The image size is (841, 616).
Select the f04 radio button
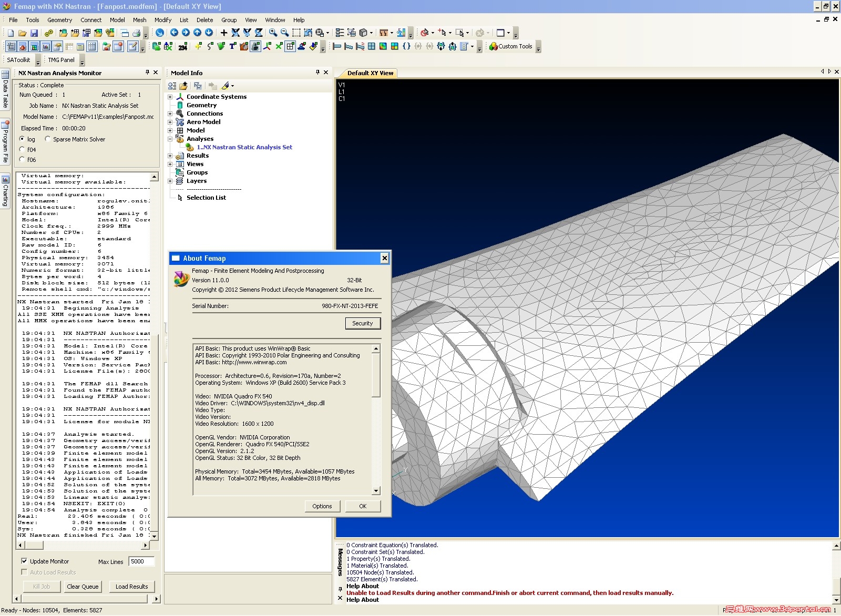pos(22,149)
